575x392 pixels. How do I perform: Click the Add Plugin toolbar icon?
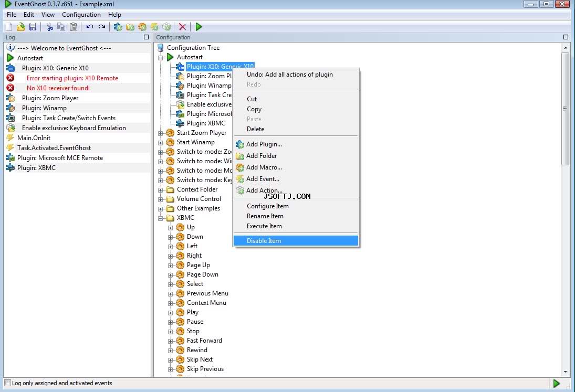(x=118, y=27)
